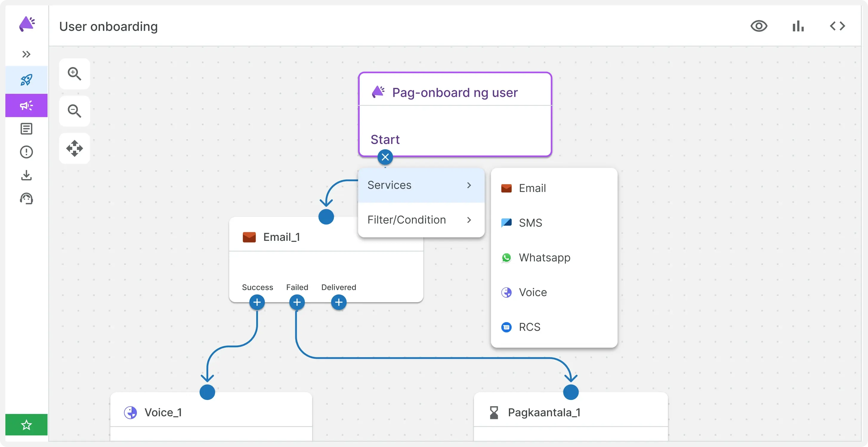The width and height of the screenshot is (868, 447).
Task: Open the document list sidebar icon
Action: click(x=26, y=129)
